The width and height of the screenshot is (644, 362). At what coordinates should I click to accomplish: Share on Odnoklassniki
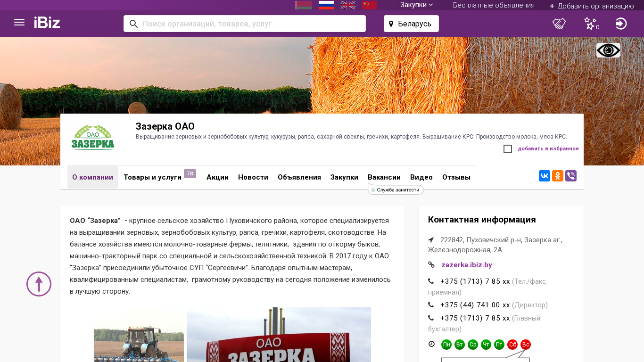pyautogui.click(x=558, y=176)
